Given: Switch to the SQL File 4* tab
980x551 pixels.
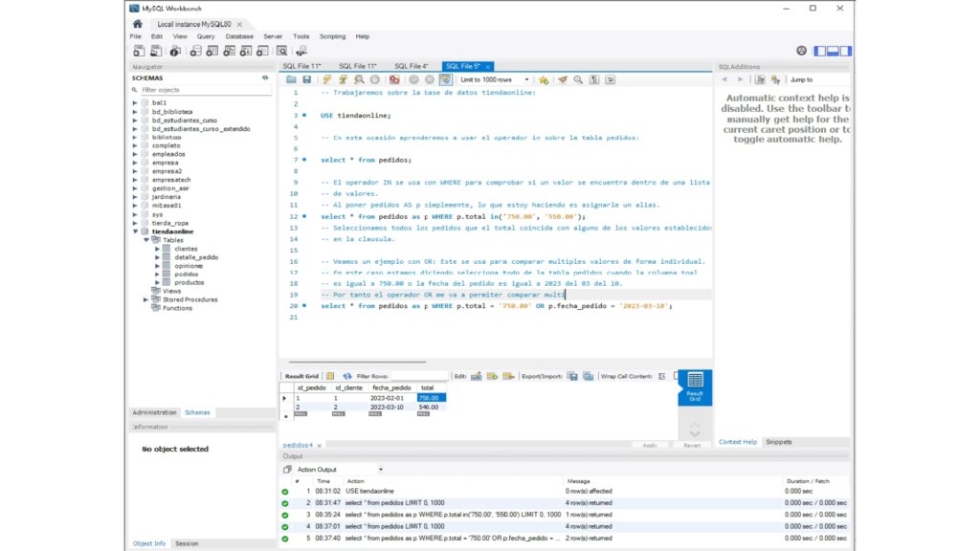Looking at the screenshot, I should click(x=412, y=66).
